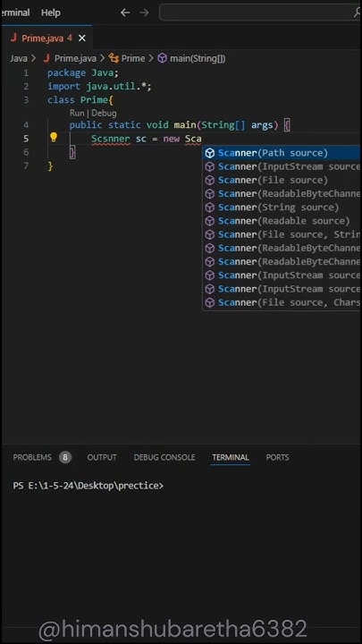Switch to the OUTPUT tab
Viewport: 362px width, 644px height.
[x=102, y=457]
